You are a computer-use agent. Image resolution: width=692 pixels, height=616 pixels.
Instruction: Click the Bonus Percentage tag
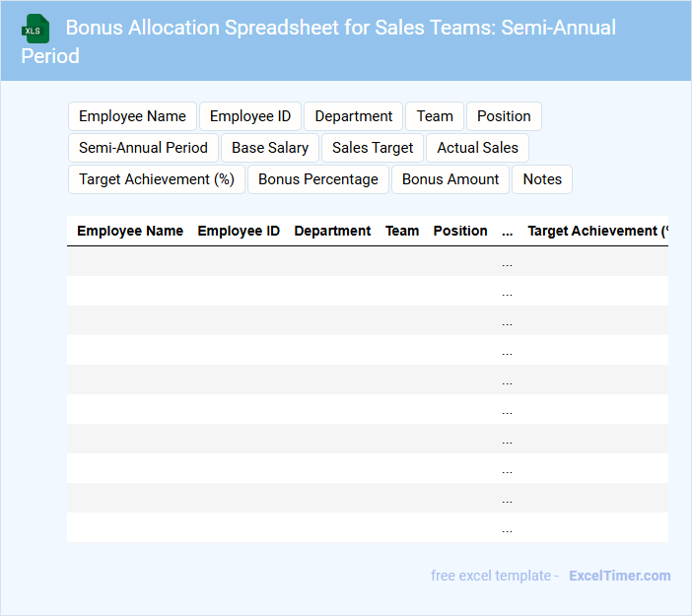318,179
